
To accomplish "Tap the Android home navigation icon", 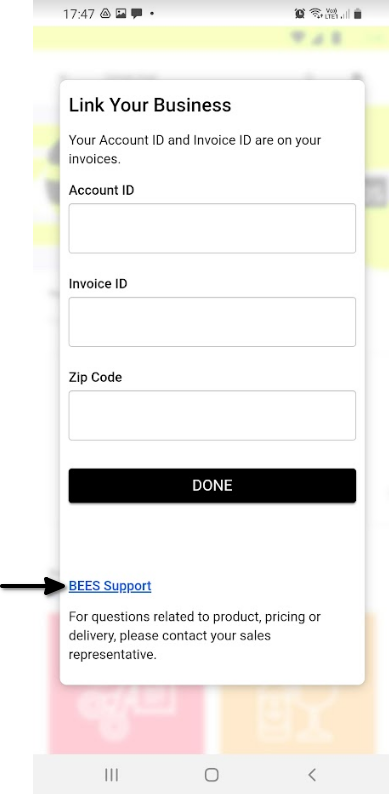I will click(x=212, y=774).
